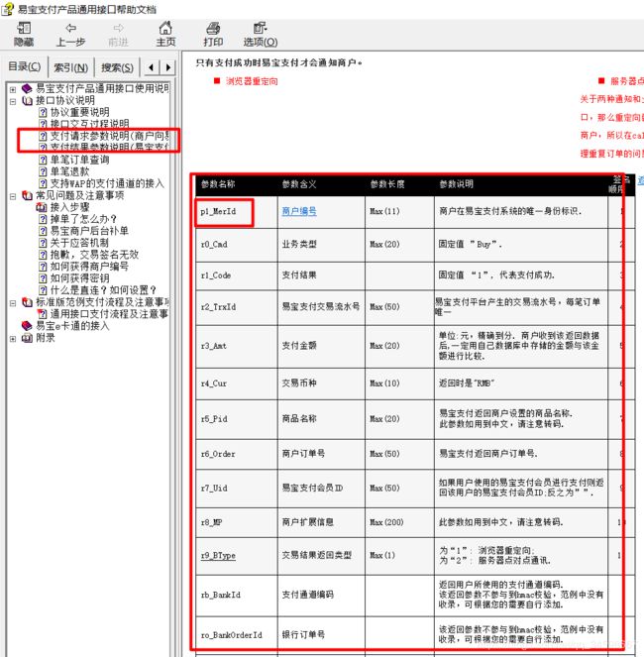Screen dimensions: 644x657
Task: Click the r9_BType underlined link
Action: tap(218, 556)
